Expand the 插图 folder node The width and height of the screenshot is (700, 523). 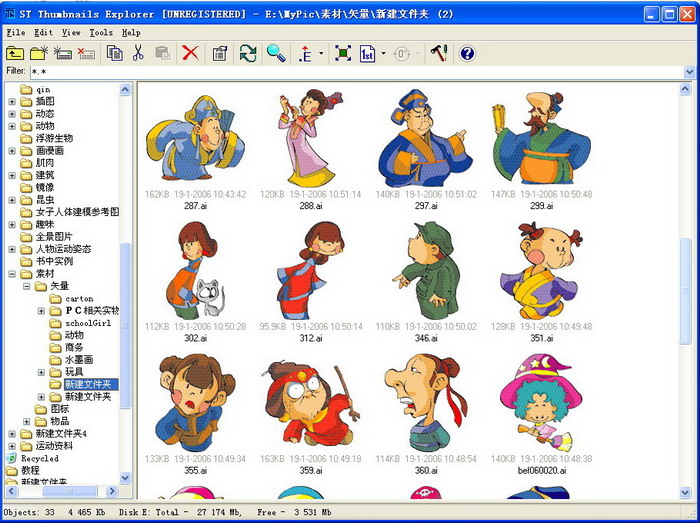pos(12,102)
